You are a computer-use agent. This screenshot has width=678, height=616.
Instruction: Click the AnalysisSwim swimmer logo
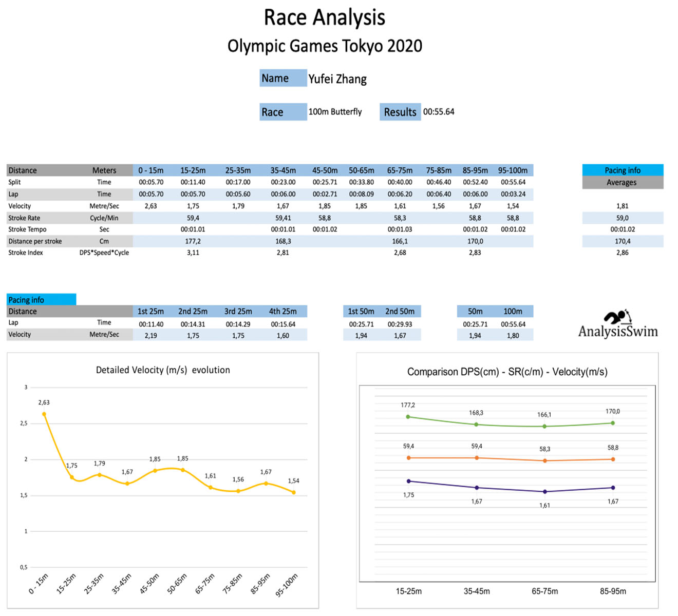[617, 318]
